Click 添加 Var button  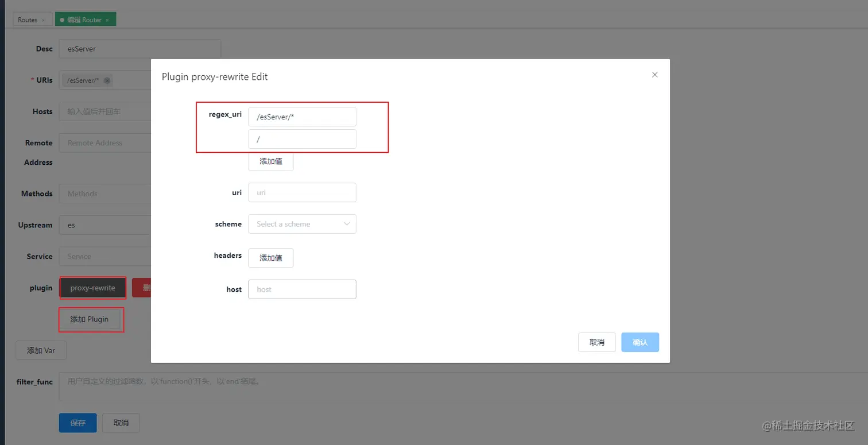[x=41, y=350]
